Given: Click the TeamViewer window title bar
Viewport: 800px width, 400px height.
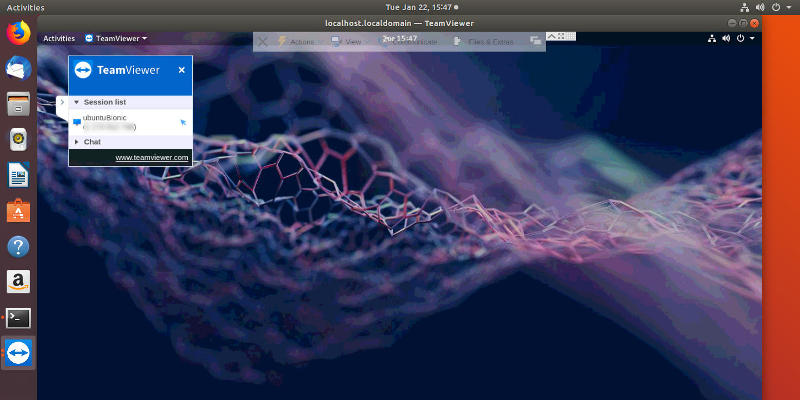Looking at the screenshot, I should click(399, 23).
